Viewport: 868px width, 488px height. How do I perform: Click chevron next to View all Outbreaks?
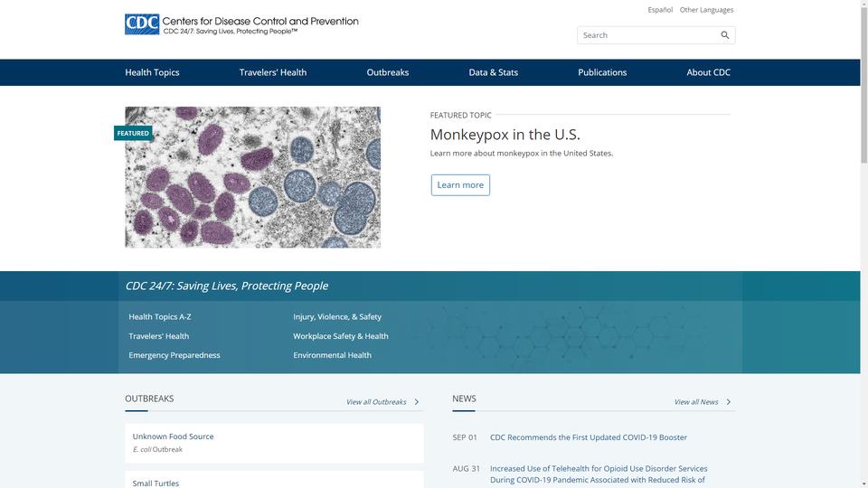[x=417, y=402]
